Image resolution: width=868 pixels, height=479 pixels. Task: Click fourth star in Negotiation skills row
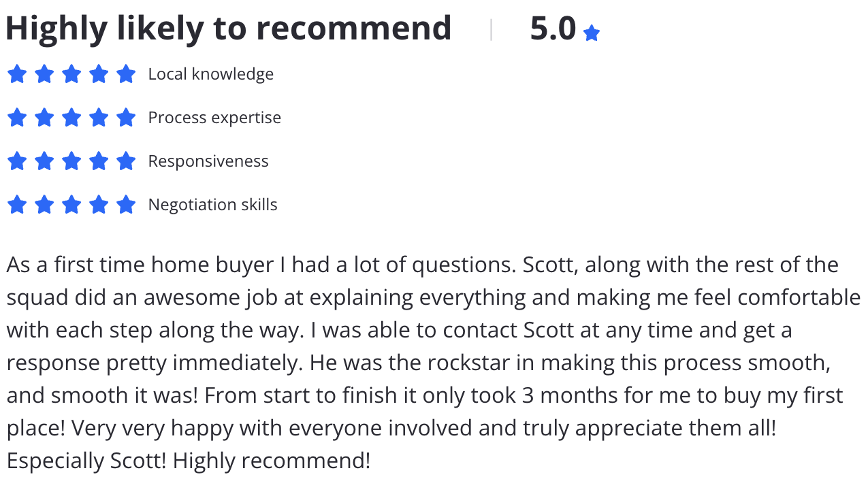pos(99,205)
